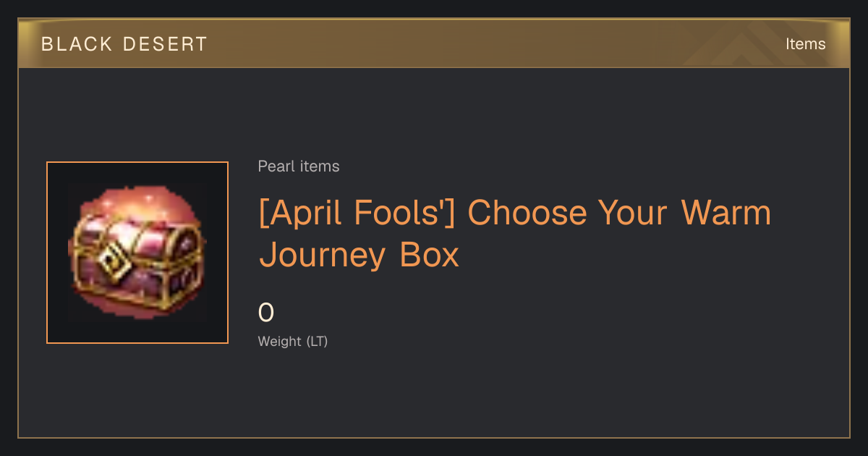This screenshot has width=868, height=456.
Task: Click the Journey Box title line
Action: click(359, 255)
